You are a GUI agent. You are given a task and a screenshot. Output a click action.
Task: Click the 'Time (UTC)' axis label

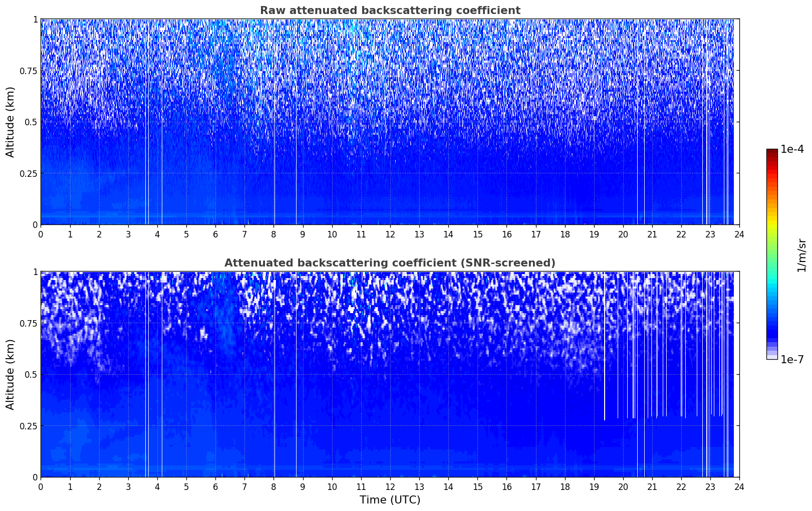click(390, 500)
